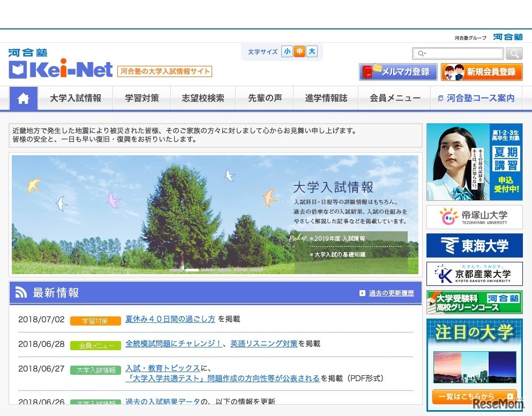Click the 京都産業大学 university logo banner
The height and width of the screenshot is (416, 532).
pyautogui.click(x=474, y=274)
